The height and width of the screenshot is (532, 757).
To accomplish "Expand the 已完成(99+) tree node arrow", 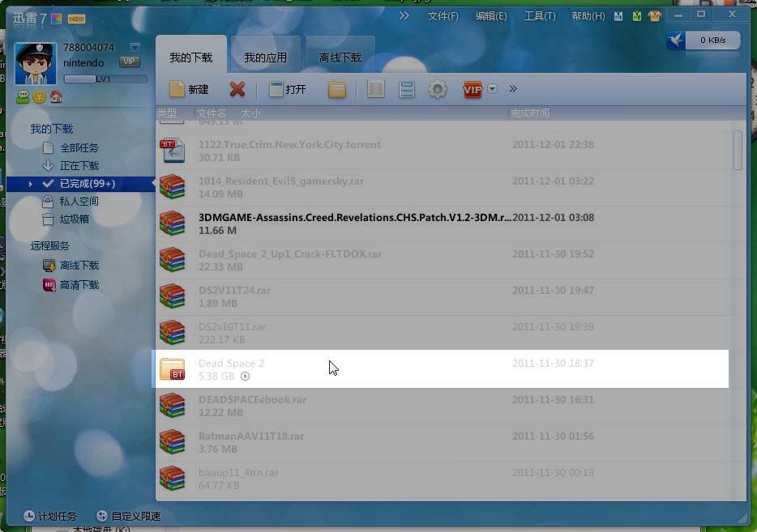I will pyautogui.click(x=31, y=184).
